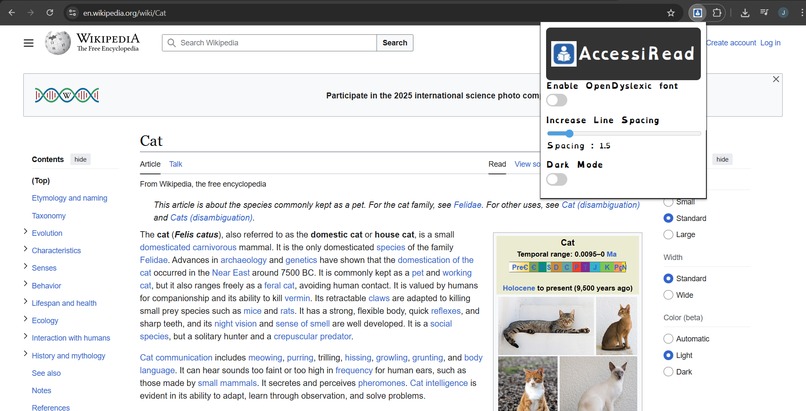
Task: Click the browser address bar URL
Action: 124,13
